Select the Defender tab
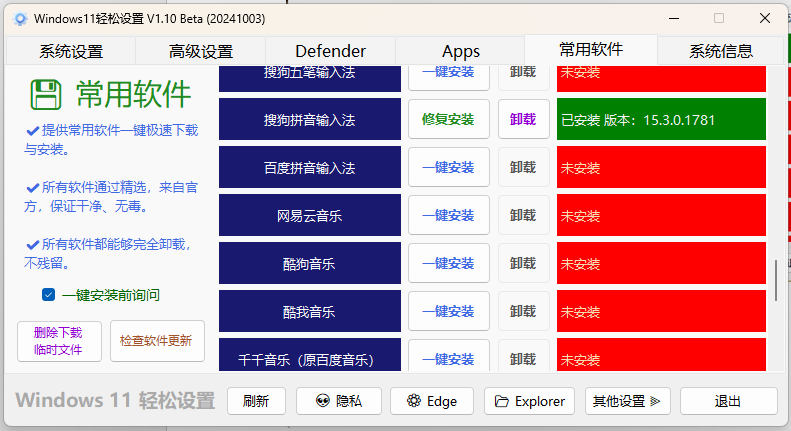The image size is (791, 431). click(330, 51)
